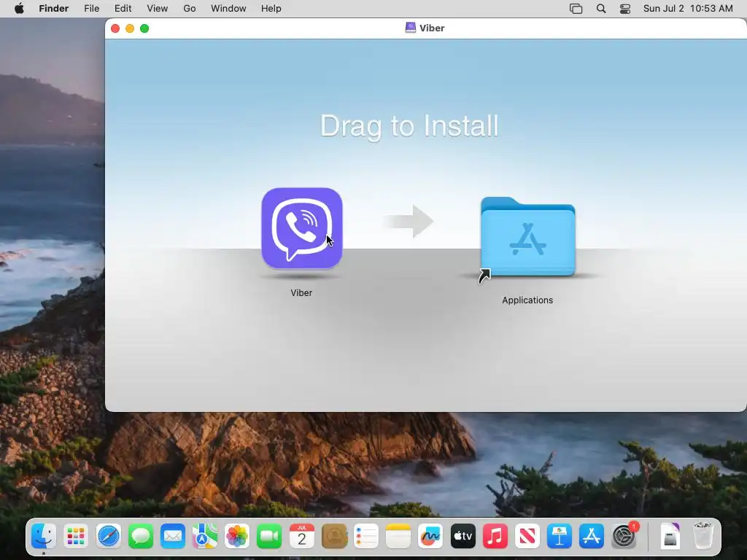
Task: Close the Viber installer window
Action: point(115,28)
